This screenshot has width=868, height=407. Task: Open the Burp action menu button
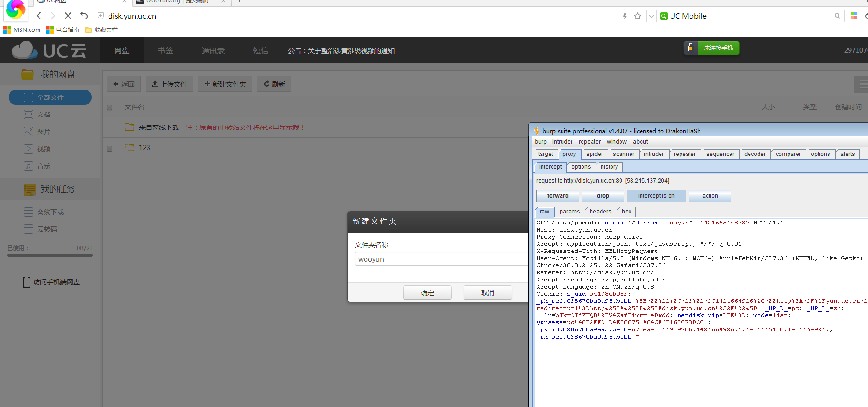[x=710, y=196]
